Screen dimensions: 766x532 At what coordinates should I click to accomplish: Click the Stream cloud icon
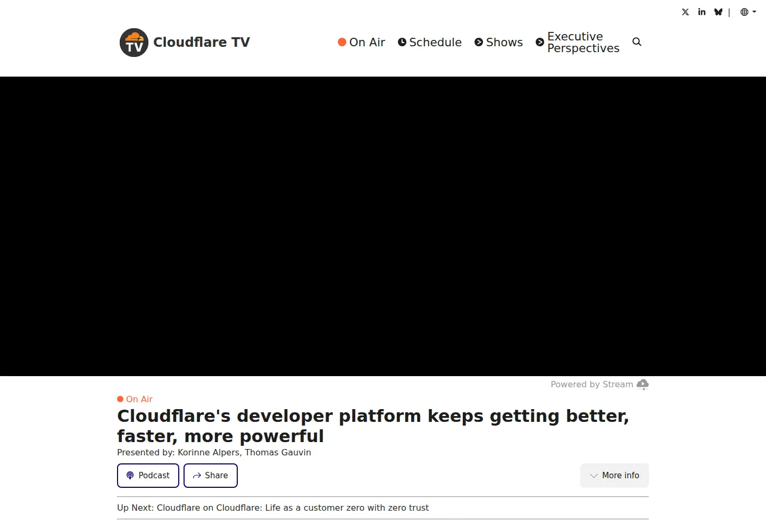click(643, 384)
